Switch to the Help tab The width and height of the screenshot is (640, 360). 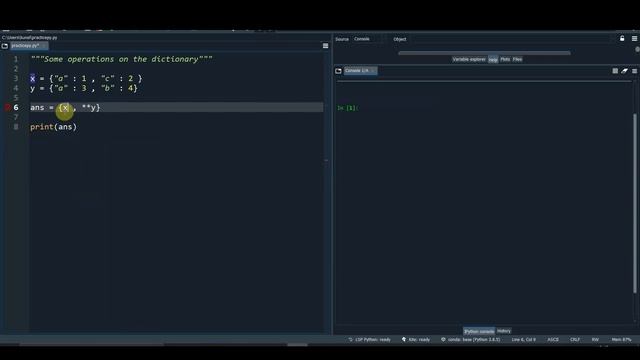coord(493,59)
